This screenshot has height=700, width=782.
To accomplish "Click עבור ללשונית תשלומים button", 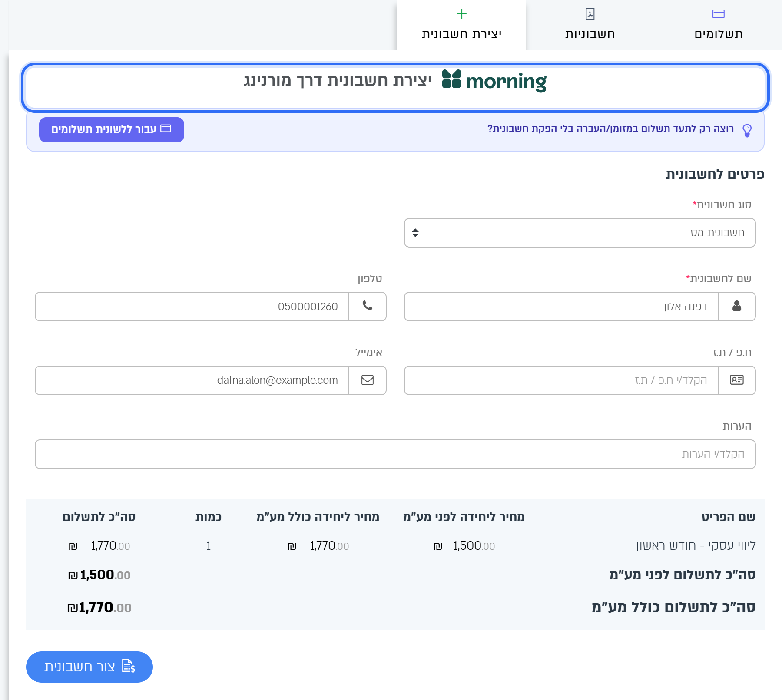I will (x=112, y=129).
